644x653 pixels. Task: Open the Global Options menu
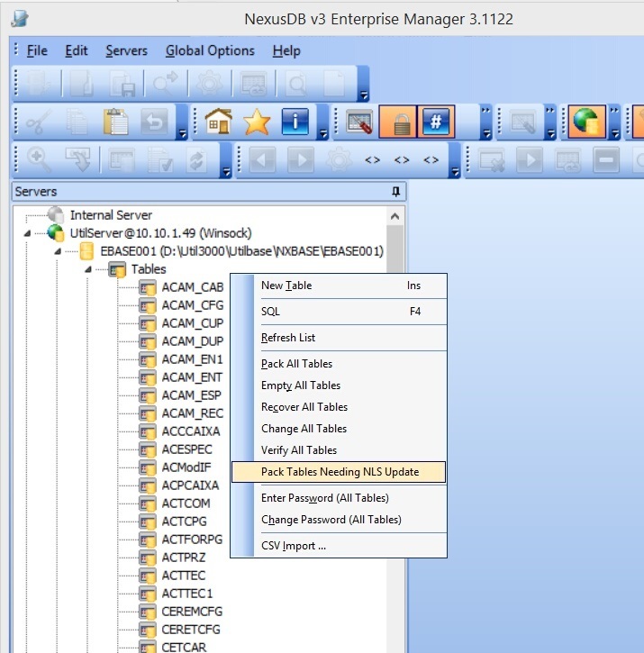click(x=210, y=50)
